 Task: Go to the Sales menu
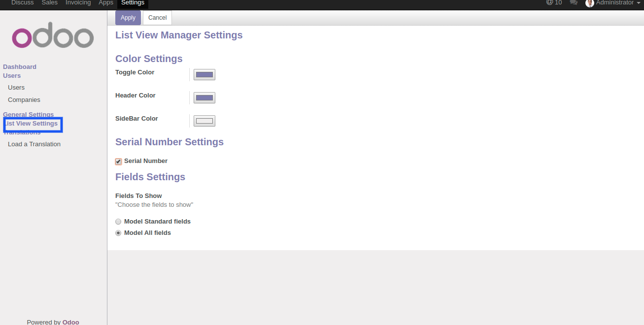49,3
